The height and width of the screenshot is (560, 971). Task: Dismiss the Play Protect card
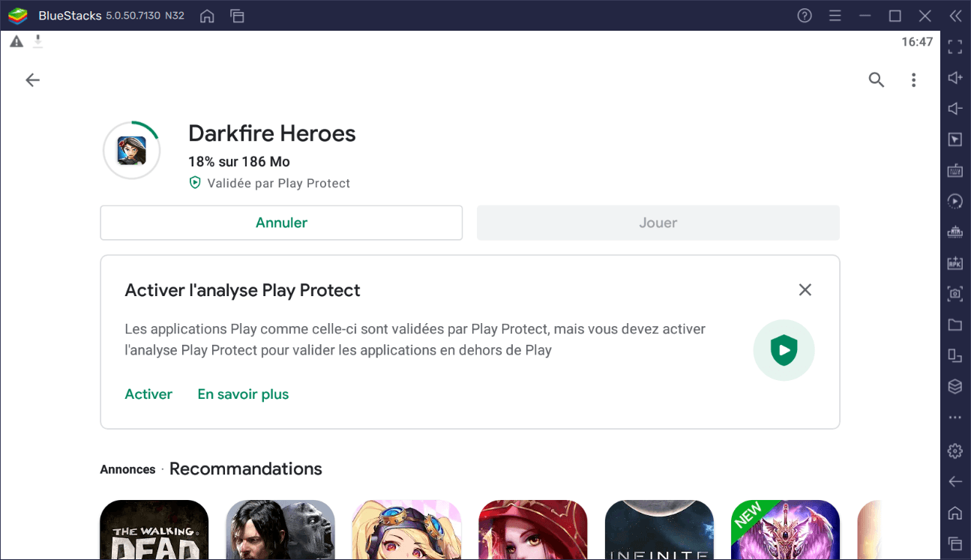[805, 289]
